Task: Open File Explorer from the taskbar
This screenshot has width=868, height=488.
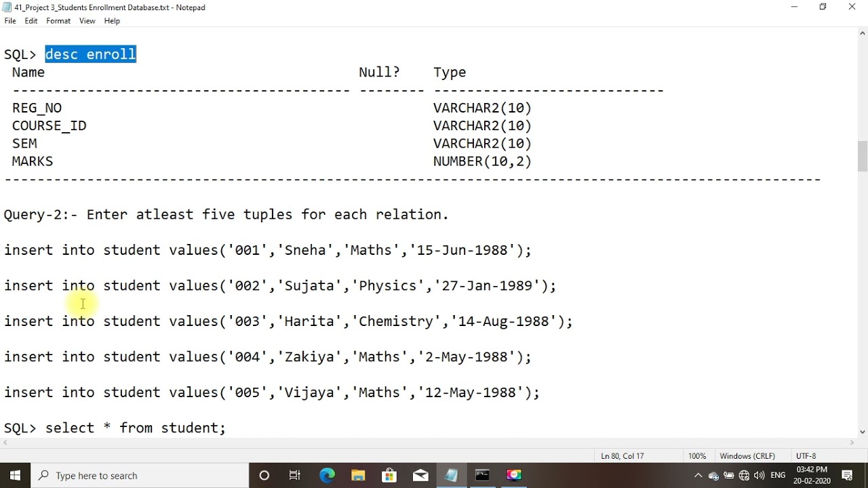Action: tap(358, 475)
